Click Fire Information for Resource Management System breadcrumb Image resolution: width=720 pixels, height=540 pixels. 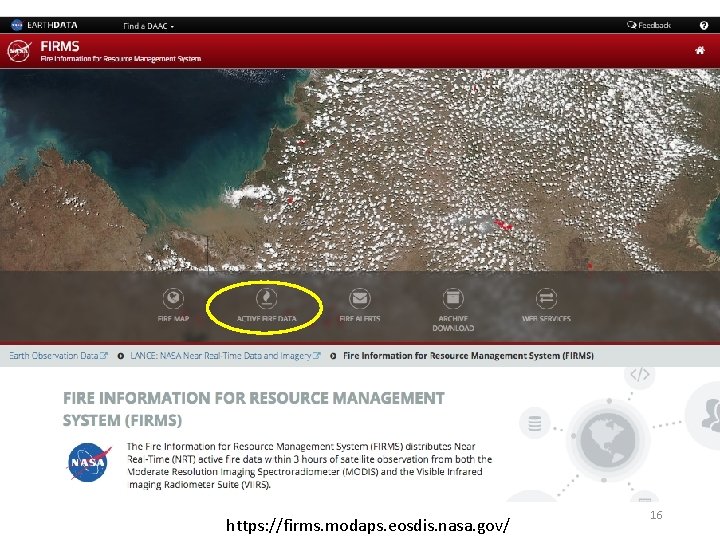tap(468, 355)
